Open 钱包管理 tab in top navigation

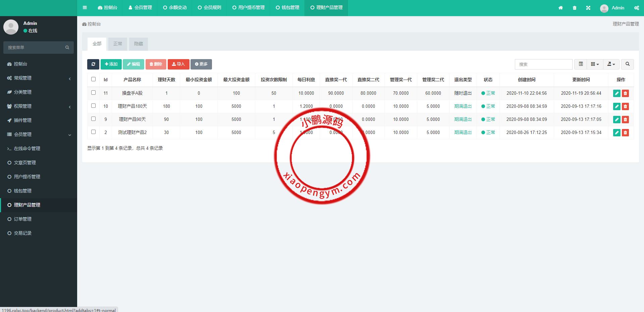click(287, 8)
